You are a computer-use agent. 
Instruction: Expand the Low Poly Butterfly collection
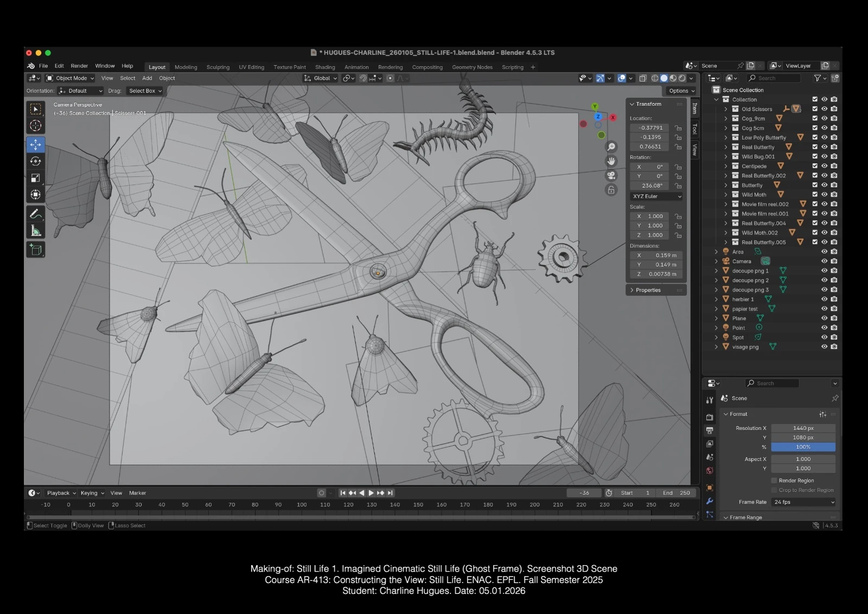tap(726, 137)
